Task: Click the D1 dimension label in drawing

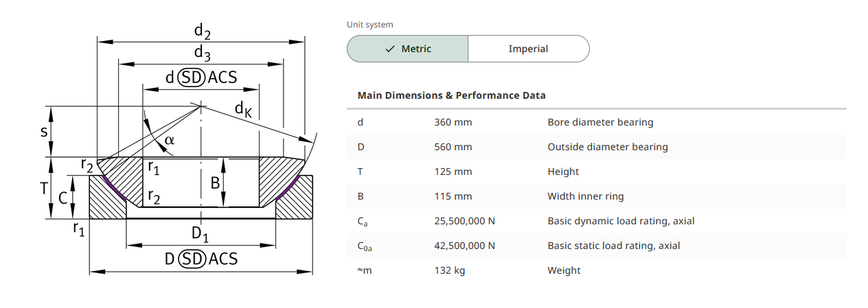Action: pos(200,234)
